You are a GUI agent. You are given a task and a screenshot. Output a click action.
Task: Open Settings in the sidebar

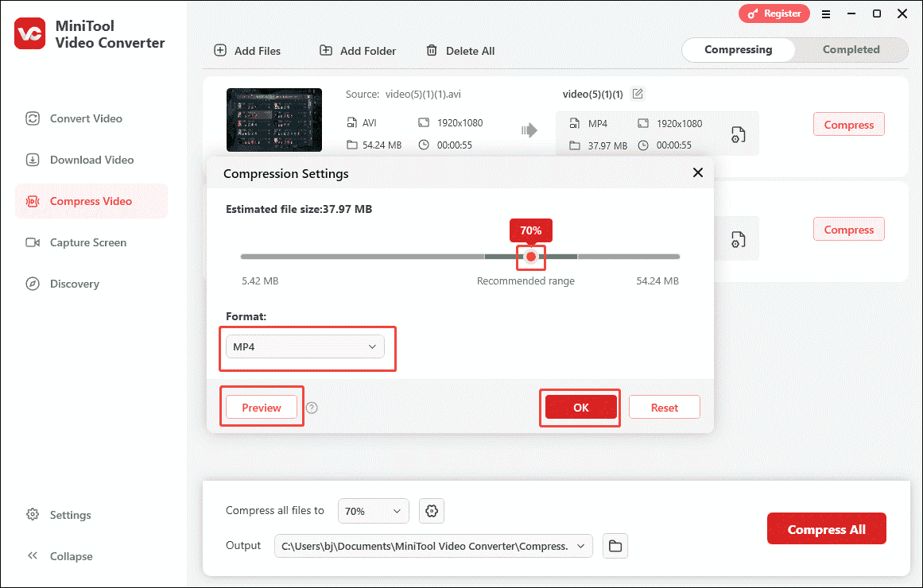pos(58,515)
